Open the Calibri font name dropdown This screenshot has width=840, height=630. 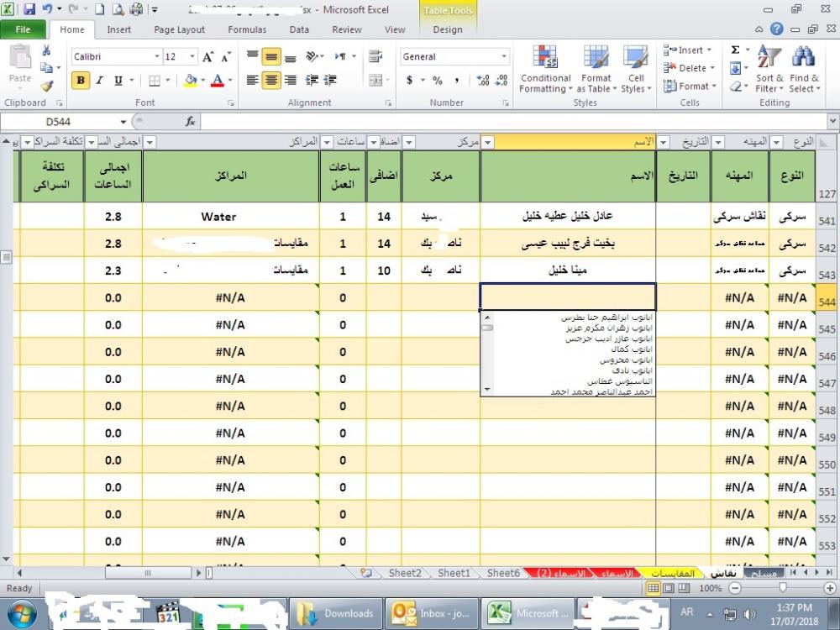click(x=156, y=57)
